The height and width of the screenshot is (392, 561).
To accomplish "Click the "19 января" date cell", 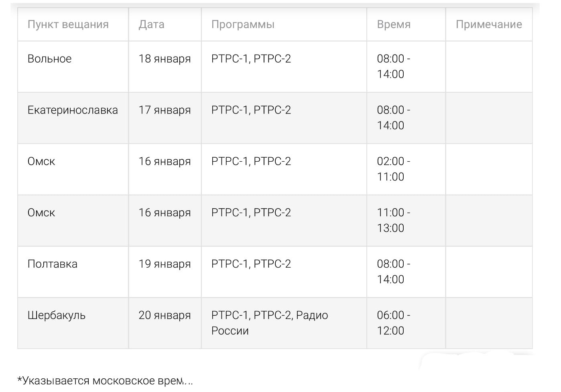I will click(165, 264).
